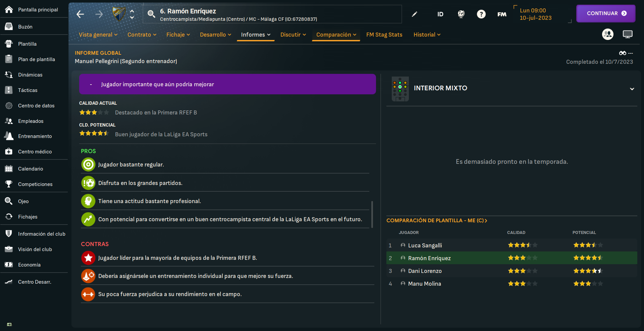Click the small status icon bottom-left
Image resolution: width=644 pixels, height=331 pixels.
pos(9,324)
